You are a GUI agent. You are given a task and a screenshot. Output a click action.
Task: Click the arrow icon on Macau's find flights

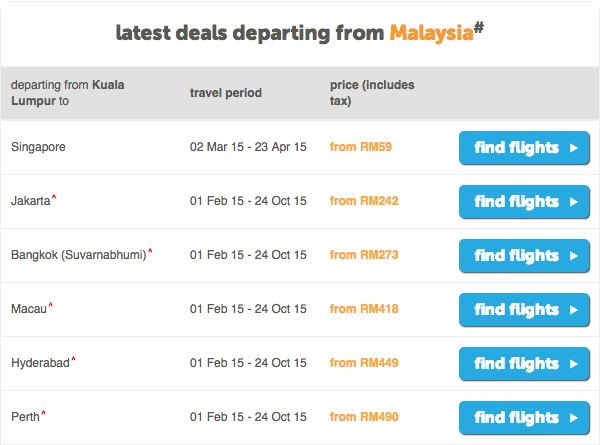tap(574, 310)
